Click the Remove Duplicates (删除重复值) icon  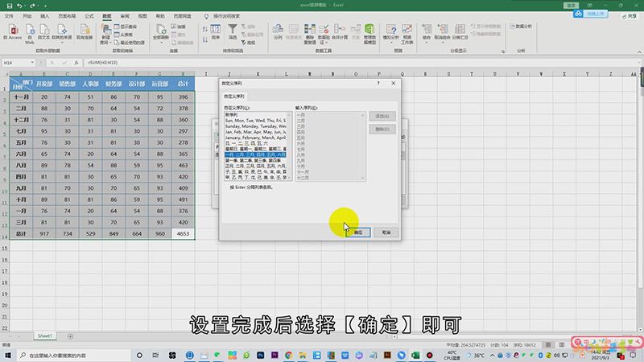(310, 34)
